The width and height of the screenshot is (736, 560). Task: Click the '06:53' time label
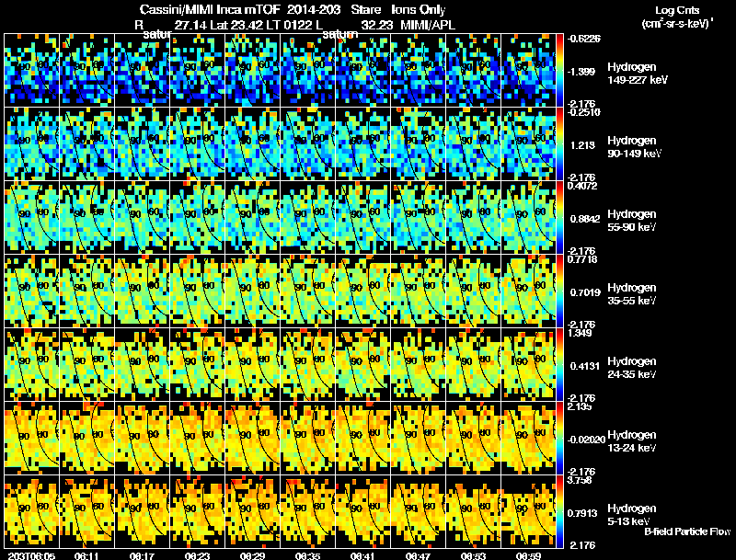(473, 555)
